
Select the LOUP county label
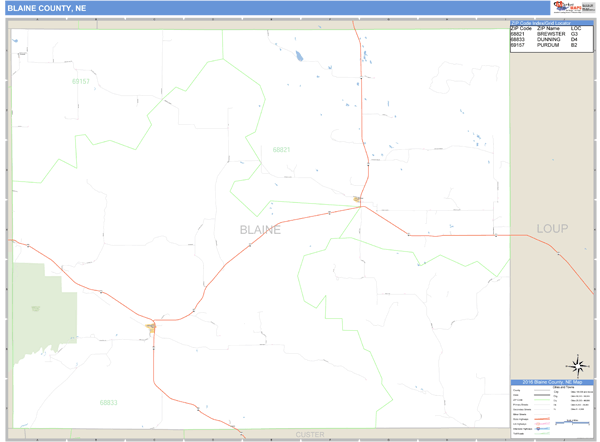tap(551, 229)
